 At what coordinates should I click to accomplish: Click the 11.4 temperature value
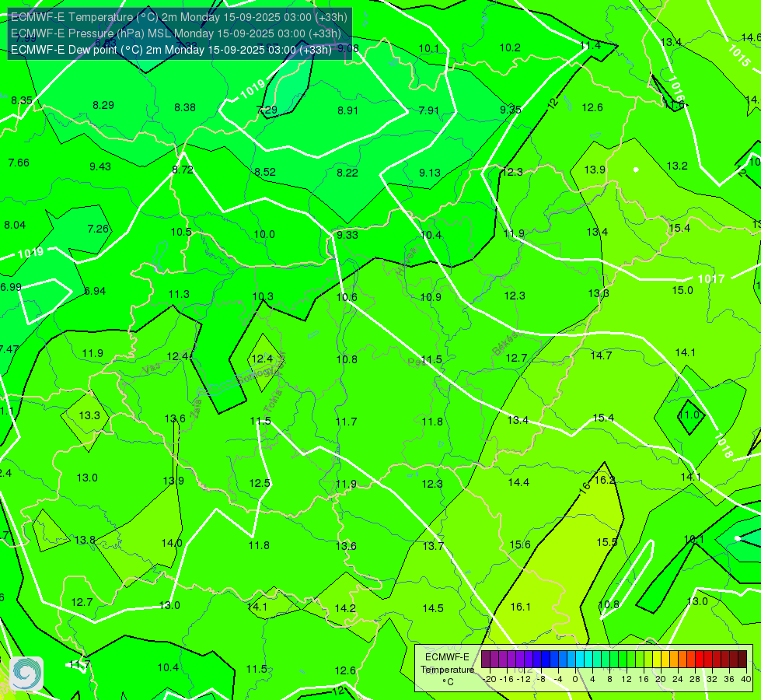[591, 45]
